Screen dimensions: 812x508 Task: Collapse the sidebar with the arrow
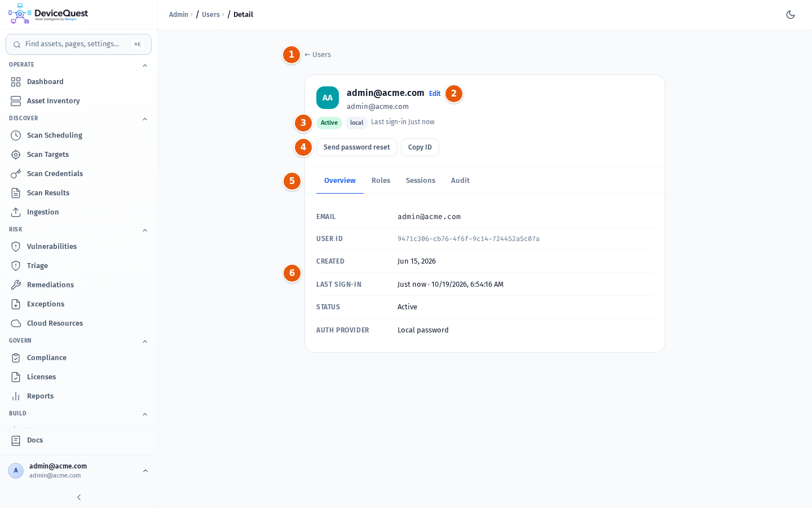[x=79, y=497]
